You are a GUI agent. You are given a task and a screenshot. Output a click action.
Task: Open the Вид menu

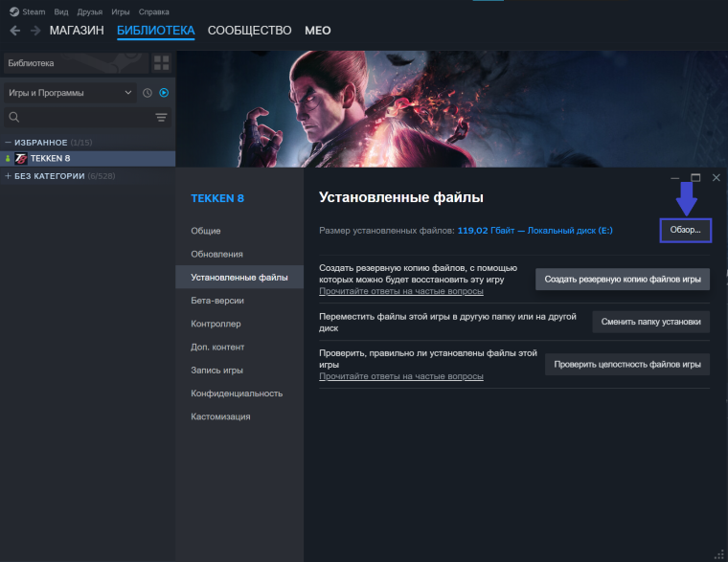60,12
